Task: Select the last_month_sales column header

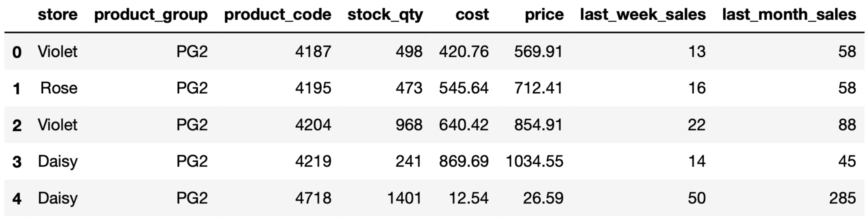Action: 789,15
